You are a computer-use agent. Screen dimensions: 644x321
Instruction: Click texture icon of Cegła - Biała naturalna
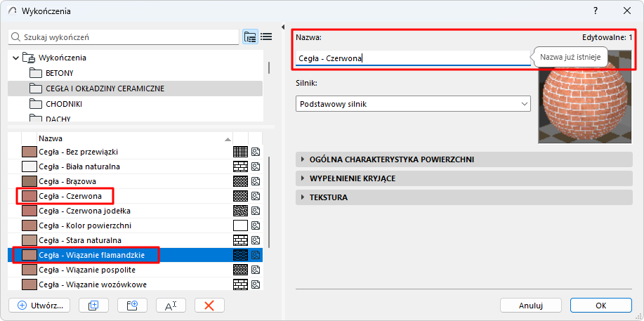[x=256, y=166]
